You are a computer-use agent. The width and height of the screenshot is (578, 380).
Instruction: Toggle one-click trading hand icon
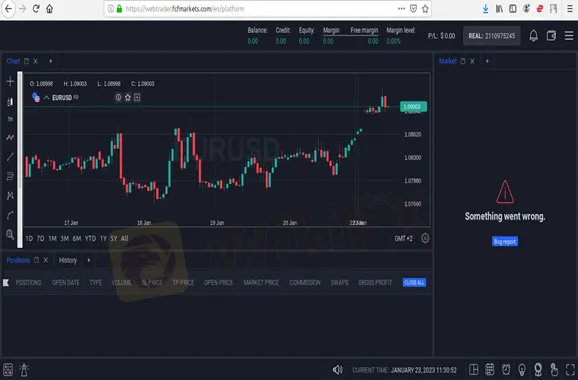point(554,369)
